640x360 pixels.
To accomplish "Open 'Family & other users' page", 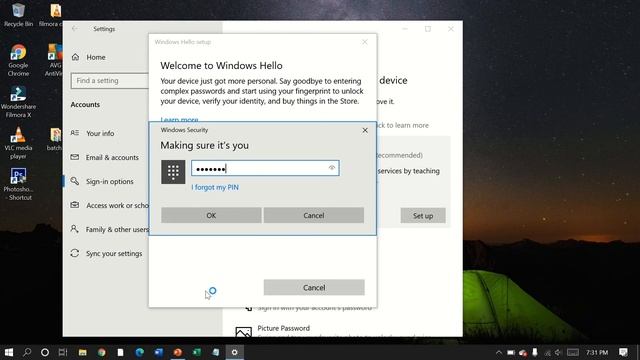I will click(117, 229).
